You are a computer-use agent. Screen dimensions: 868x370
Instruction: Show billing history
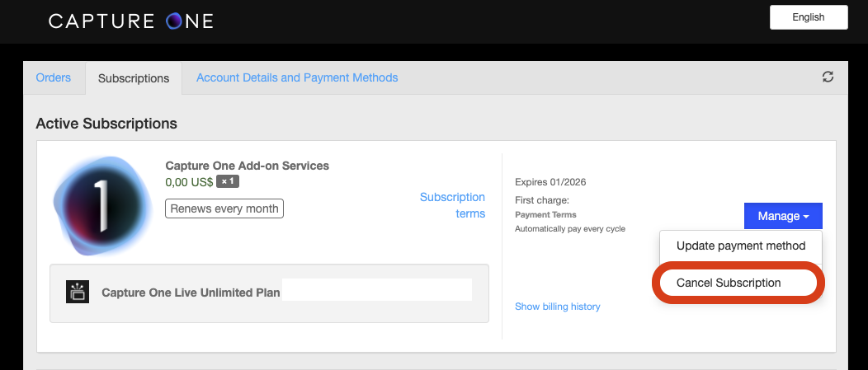[x=558, y=307]
